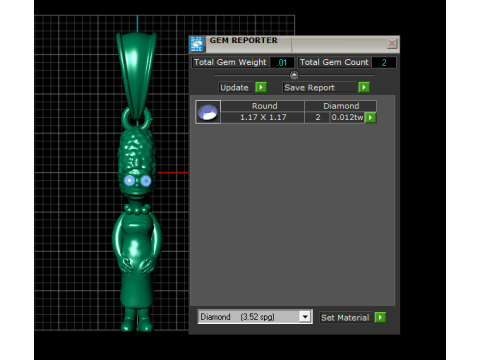Click the Diamond (3.52 spg) combo box
Screen dimensions: 480x360
coord(255,317)
